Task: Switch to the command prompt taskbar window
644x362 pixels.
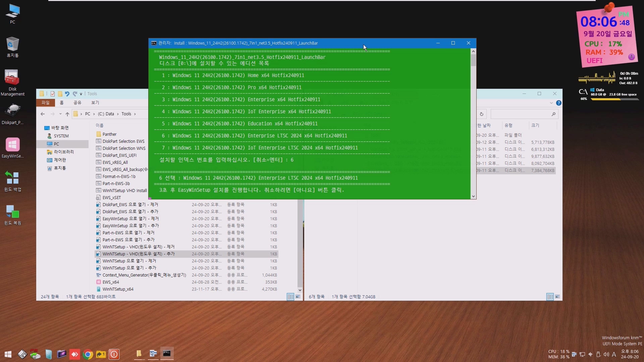Action: tap(167, 353)
